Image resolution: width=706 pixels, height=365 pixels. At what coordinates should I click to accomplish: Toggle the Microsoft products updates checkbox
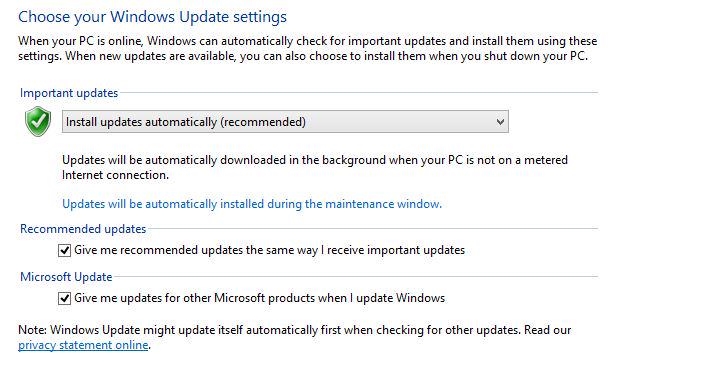point(64,298)
